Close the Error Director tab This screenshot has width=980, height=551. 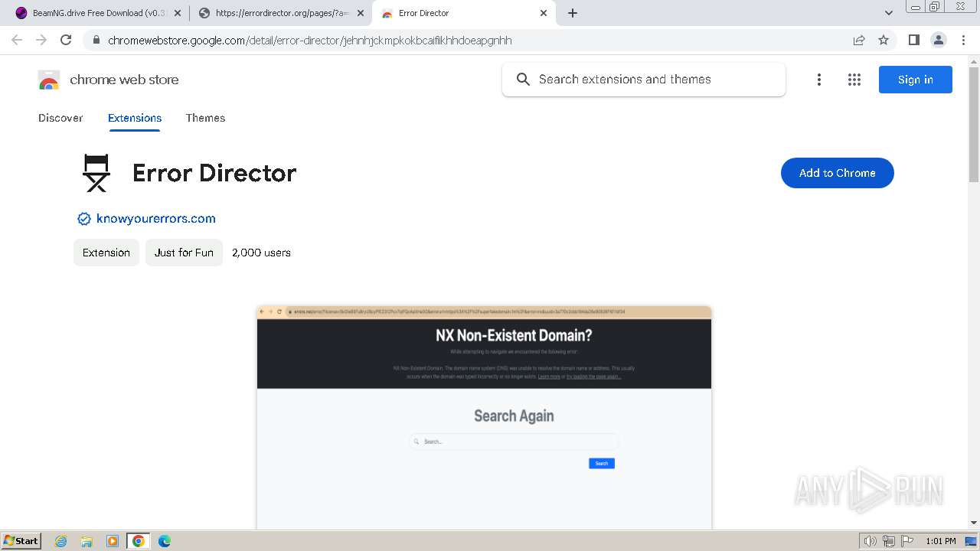[544, 13]
